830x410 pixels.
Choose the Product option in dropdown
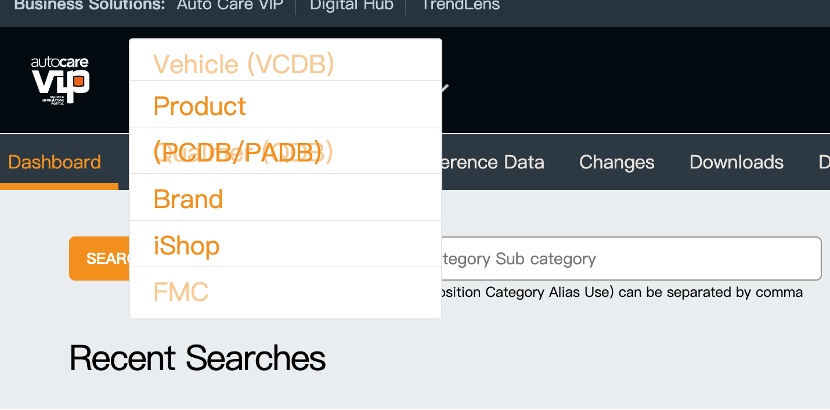coord(200,106)
